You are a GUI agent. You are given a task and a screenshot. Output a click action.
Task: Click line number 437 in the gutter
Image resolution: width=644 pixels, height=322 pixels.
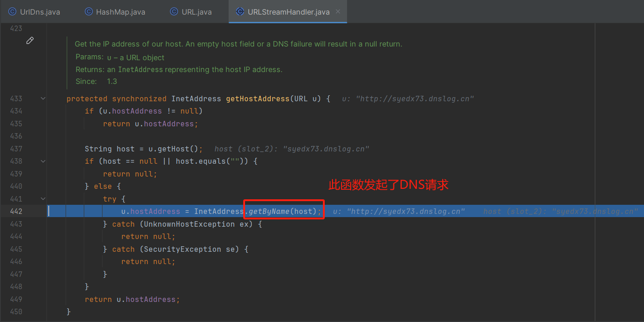15,149
